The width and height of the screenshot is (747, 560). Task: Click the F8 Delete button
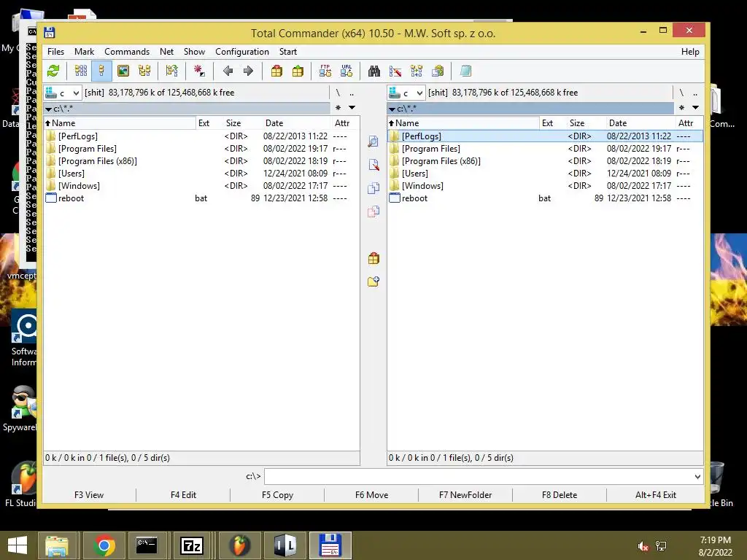[x=560, y=495]
